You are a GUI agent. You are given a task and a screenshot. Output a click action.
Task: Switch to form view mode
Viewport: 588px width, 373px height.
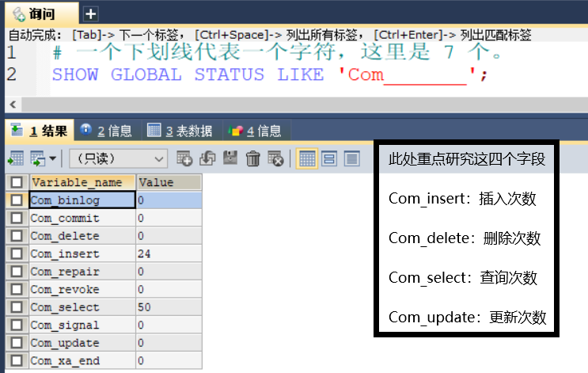pos(329,158)
